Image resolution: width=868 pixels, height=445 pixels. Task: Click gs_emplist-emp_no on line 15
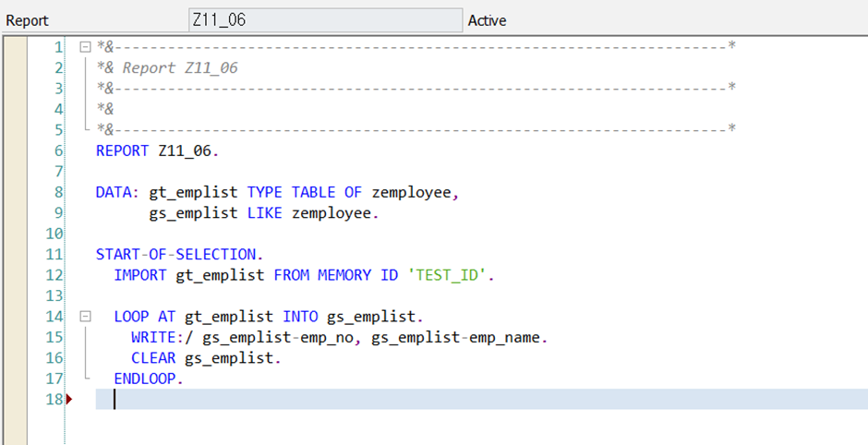coord(278,337)
